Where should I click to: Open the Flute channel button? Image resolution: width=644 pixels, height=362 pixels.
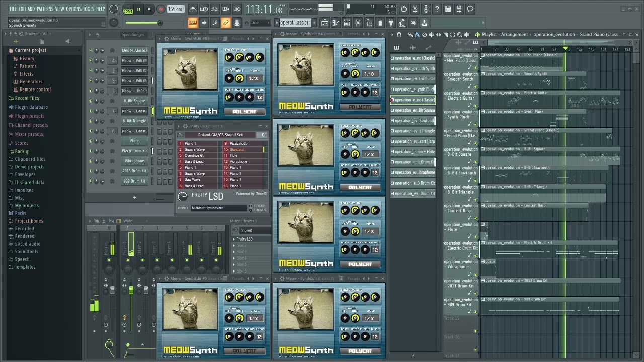(134, 141)
